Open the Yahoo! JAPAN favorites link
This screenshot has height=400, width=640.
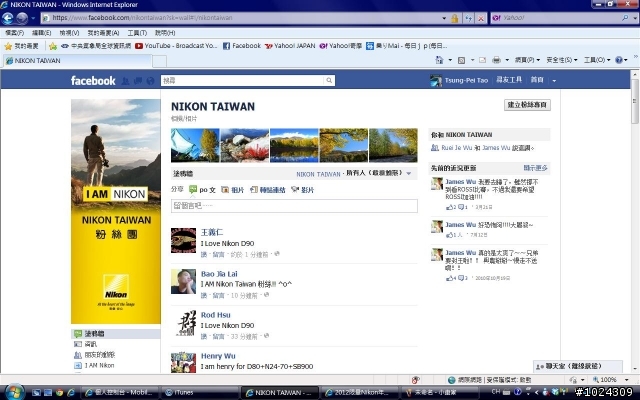coord(290,46)
